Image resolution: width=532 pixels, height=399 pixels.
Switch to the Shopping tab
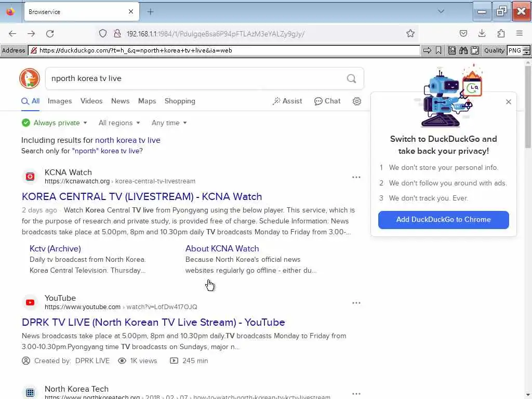point(180,101)
